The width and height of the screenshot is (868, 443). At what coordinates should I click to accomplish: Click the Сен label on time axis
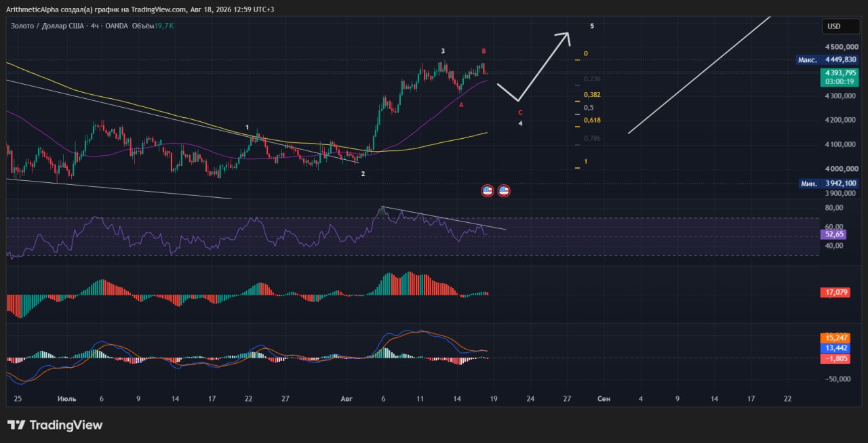pos(604,399)
